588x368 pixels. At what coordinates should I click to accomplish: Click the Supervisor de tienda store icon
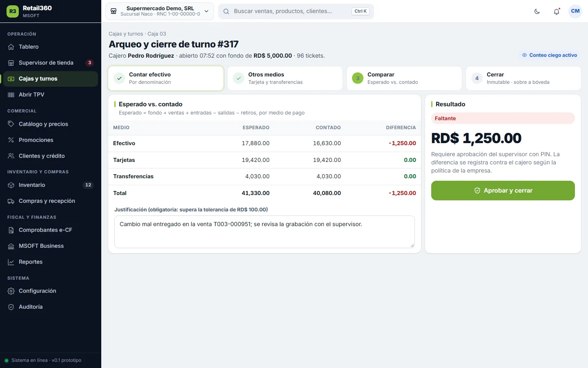[x=11, y=63]
